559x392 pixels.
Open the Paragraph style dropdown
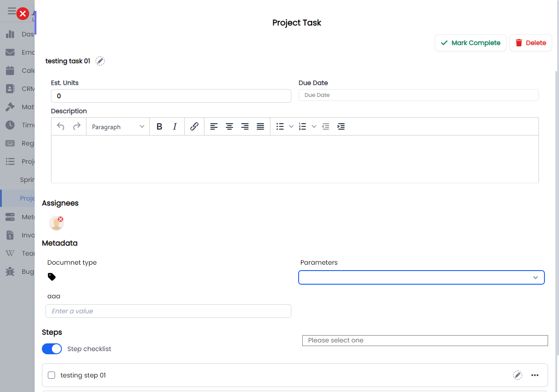tap(118, 127)
